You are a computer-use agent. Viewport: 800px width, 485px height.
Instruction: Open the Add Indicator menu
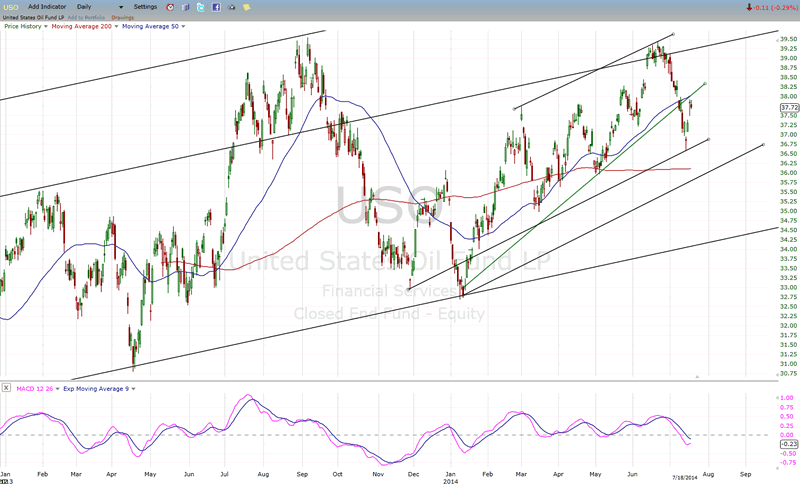[48, 7]
